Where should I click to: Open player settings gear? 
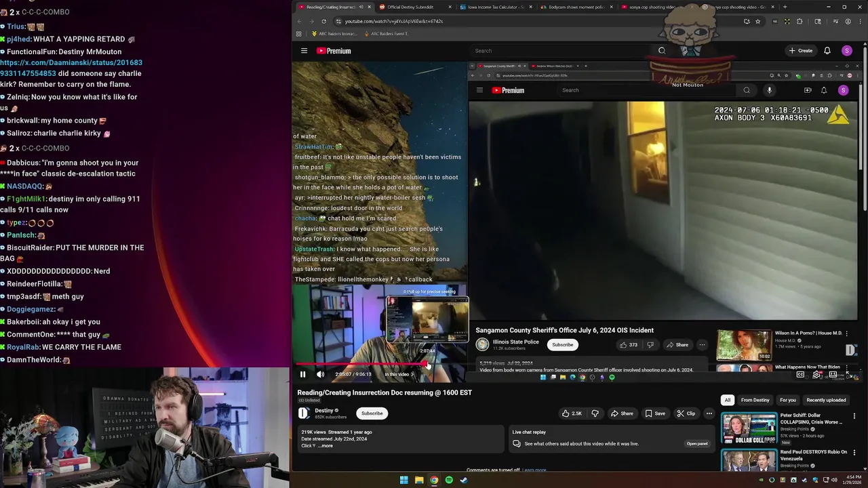click(816, 375)
